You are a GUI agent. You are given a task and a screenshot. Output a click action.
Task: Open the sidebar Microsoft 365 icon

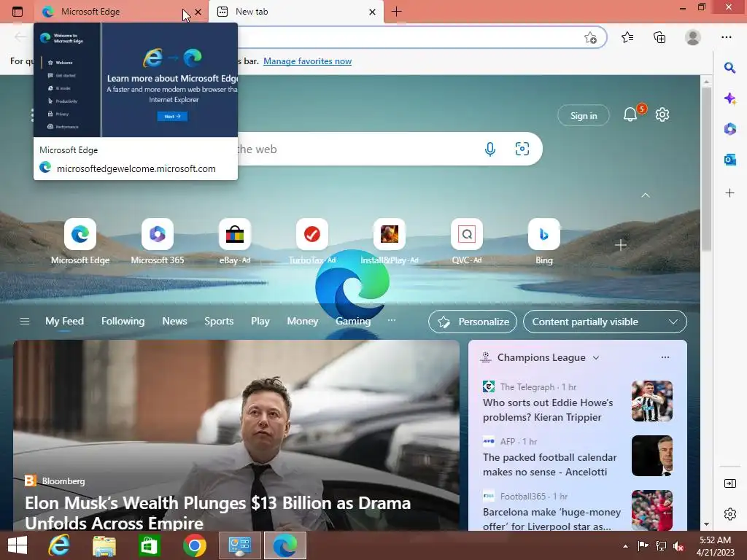[729, 129]
